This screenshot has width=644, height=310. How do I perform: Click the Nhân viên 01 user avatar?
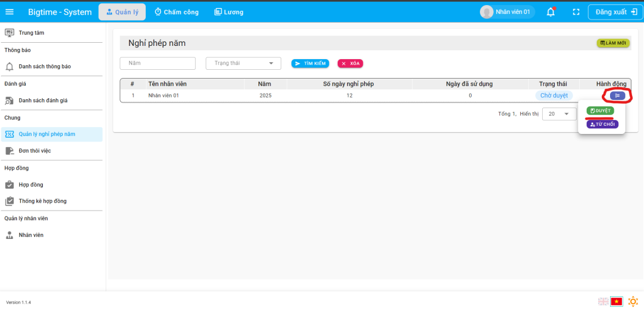(x=487, y=12)
